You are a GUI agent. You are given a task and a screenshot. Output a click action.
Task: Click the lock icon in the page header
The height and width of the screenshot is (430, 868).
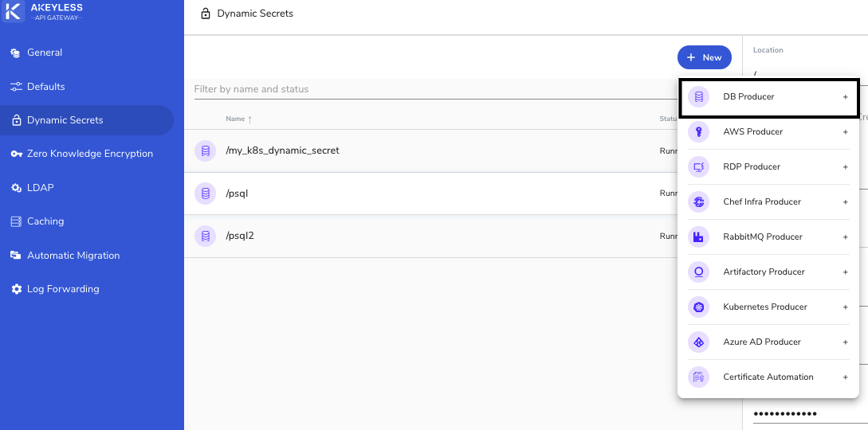[206, 14]
